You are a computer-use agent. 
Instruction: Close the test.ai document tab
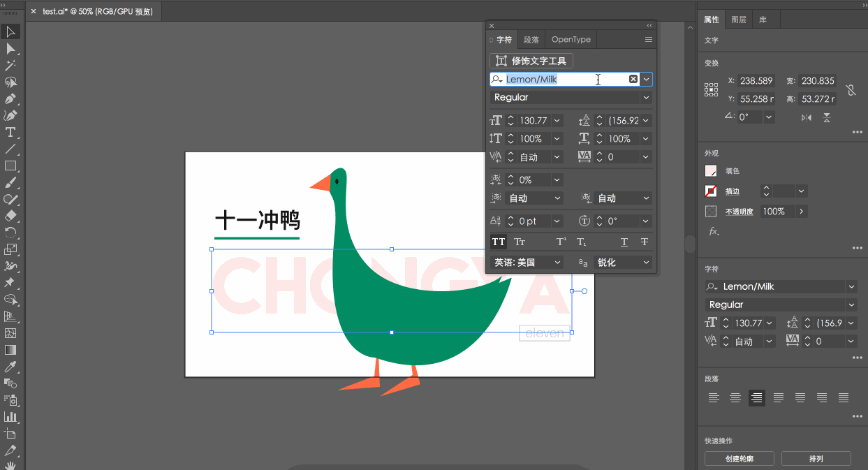point(34,11)
